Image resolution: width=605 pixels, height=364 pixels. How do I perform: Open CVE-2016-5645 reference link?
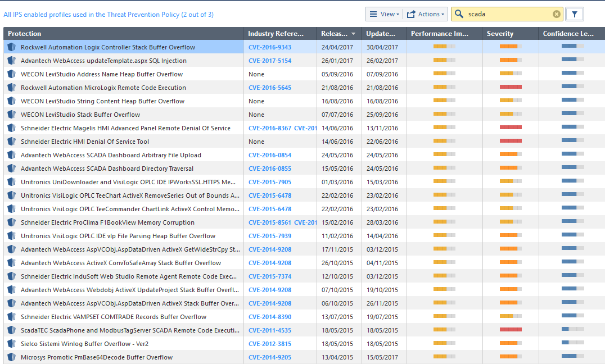point(270,88)
